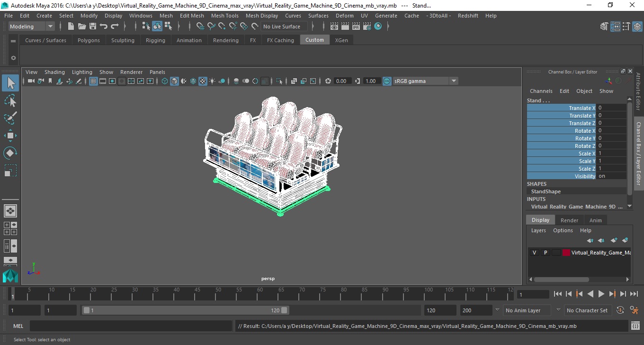
Task: Select the Lasso tool in left toolbox
Action: [10, 100]
